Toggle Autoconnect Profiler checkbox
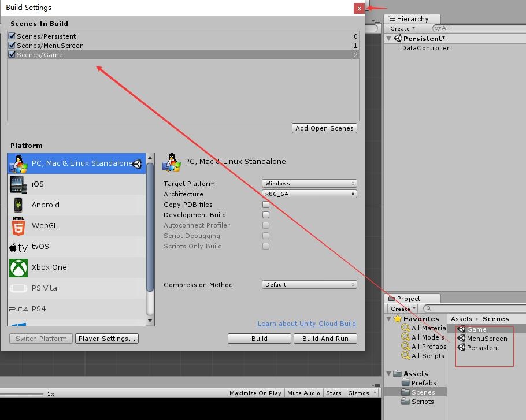The height and width of the screenshot is (420, 526). click(266, 225)
